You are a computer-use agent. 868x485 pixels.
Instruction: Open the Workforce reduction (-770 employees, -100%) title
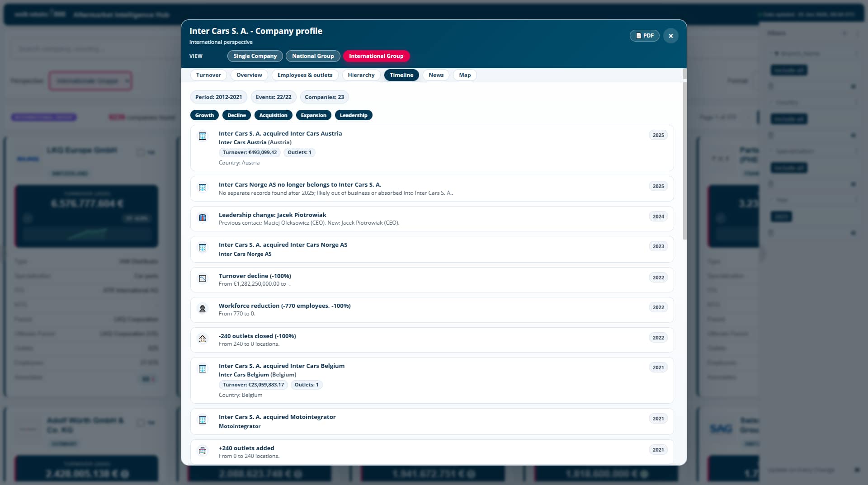click(285, 306)
